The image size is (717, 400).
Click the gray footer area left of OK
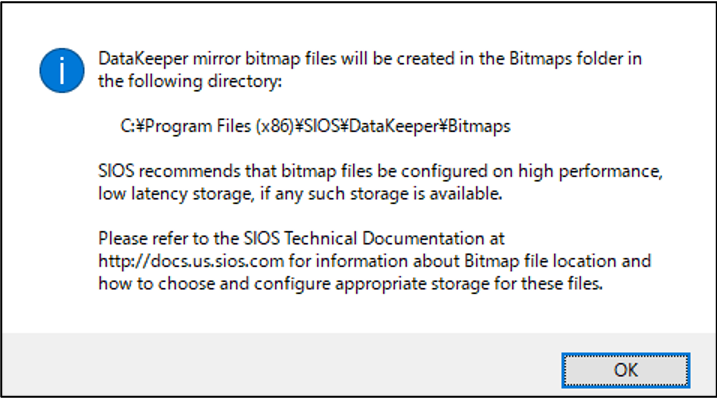[280, 367]
